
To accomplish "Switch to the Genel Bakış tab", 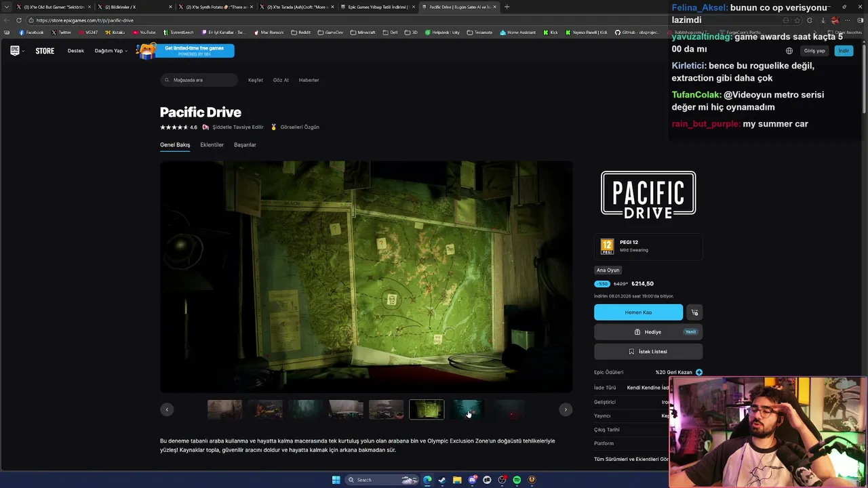I will (175, 145).
